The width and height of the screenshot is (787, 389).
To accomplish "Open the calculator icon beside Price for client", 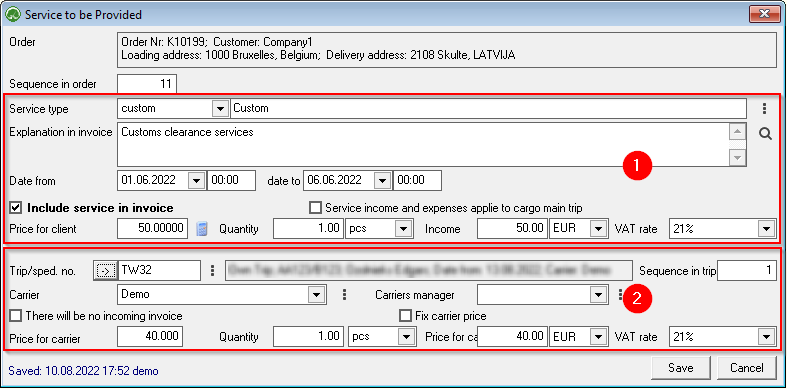I will (202, 229).
